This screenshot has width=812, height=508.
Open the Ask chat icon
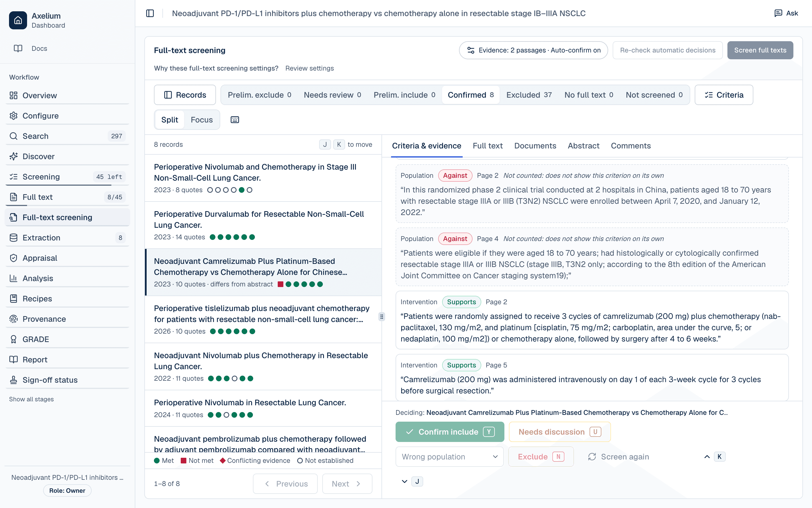tap(778, 14)
